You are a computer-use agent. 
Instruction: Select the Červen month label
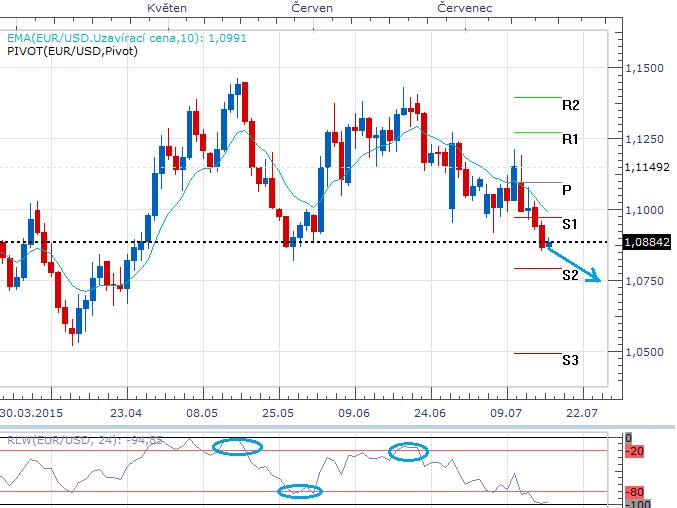point(313,7)
